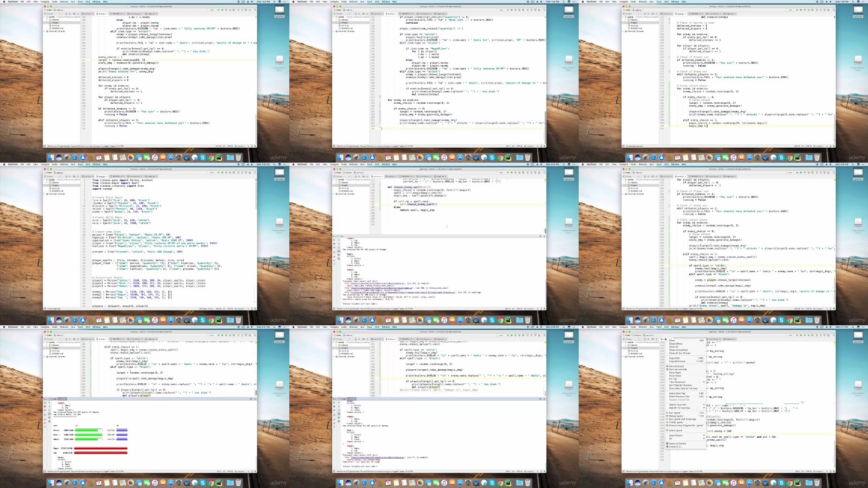
Task: Click the highlighted "self.choose_enemy_spell()" line in game.py
Action: pyautogui.click(x=419, y=204)
